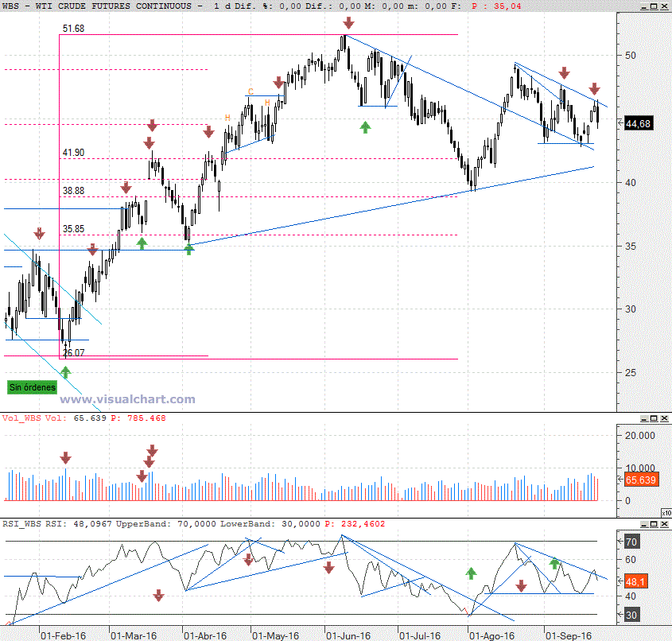This screenshot has height=641, width=672.
Task: Minimize the WTI Crude main chart panel
Action: pos(645,6)
